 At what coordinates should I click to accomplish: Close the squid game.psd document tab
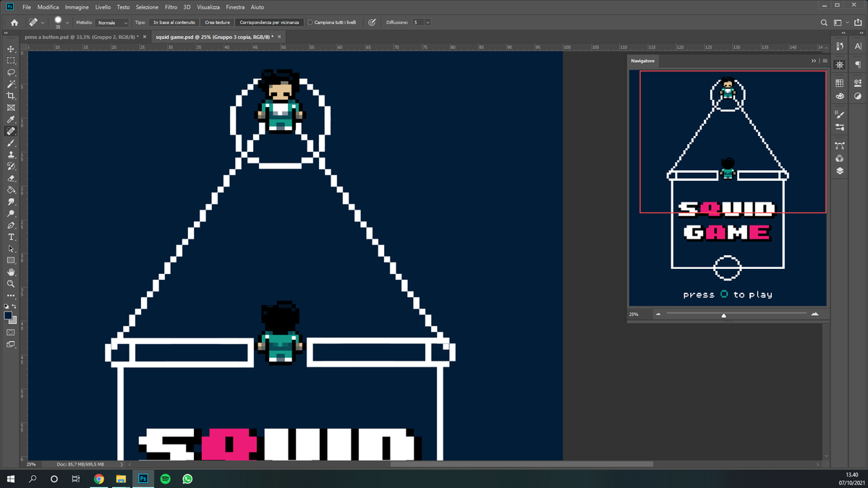pyautogui.click(x=278, y=36)
